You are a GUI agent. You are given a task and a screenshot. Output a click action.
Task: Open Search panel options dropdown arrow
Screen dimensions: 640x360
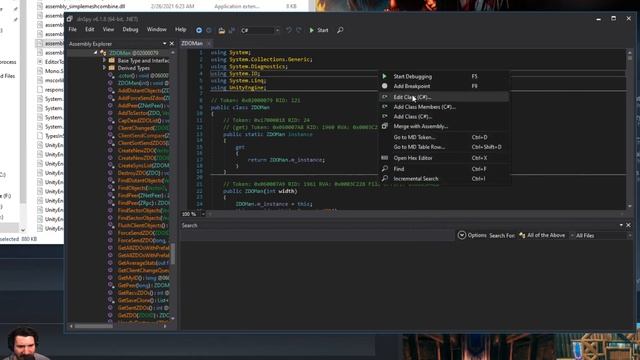(621, 225)
